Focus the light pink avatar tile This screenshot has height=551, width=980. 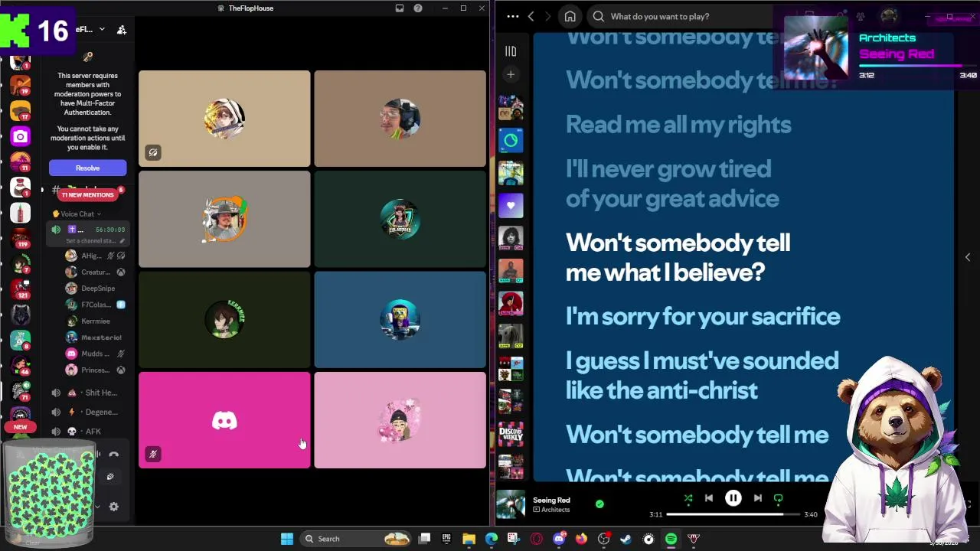tap(400, 420)
